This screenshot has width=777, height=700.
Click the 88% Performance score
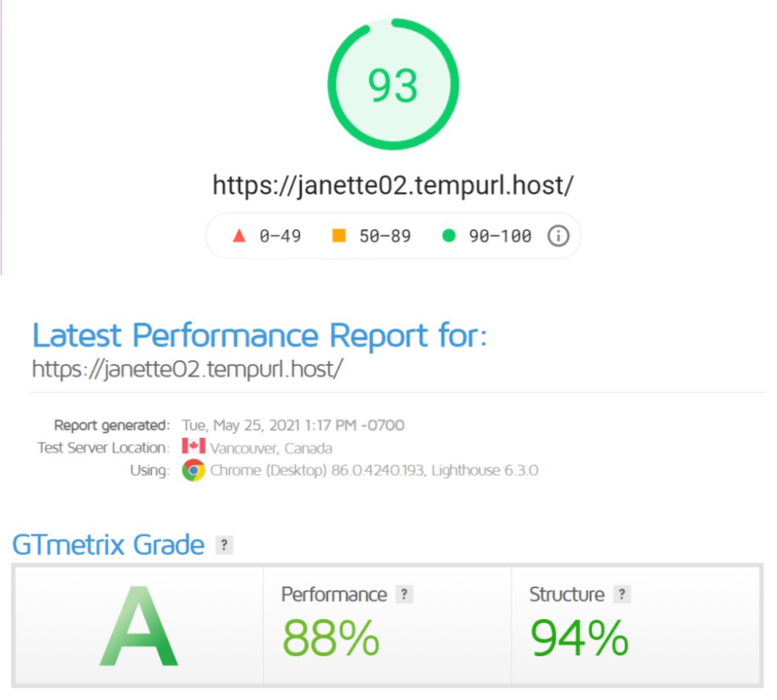(331, 638)
